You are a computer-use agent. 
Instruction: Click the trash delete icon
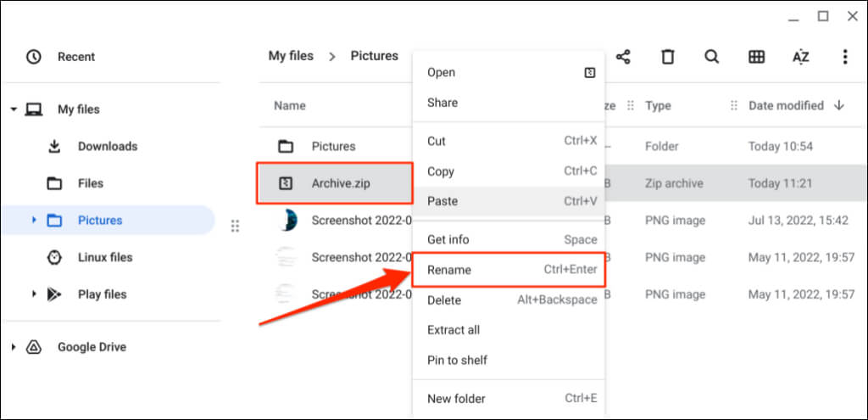[x=668, y=57]
